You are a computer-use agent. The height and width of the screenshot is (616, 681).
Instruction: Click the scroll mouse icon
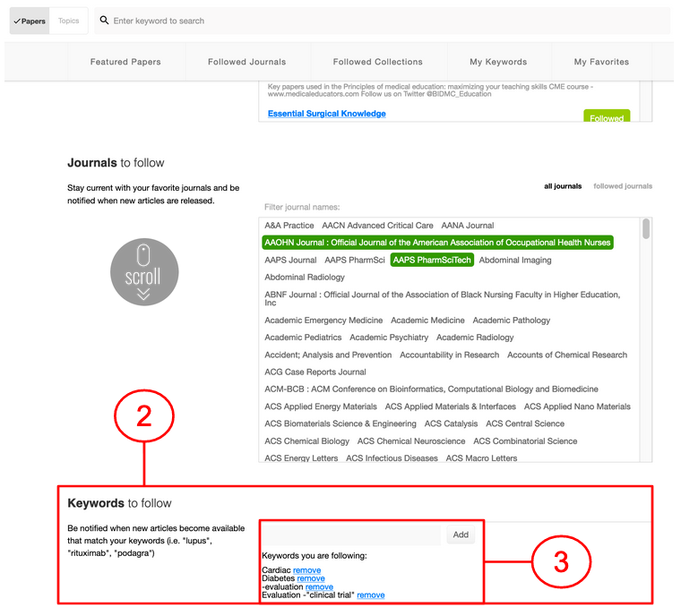144,272
